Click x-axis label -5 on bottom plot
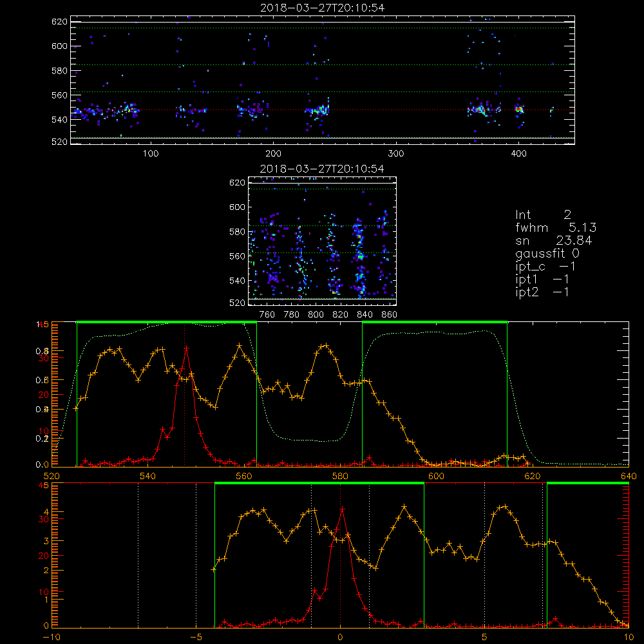The width and height of the screenshot is (644, 644). coord(196,638)
